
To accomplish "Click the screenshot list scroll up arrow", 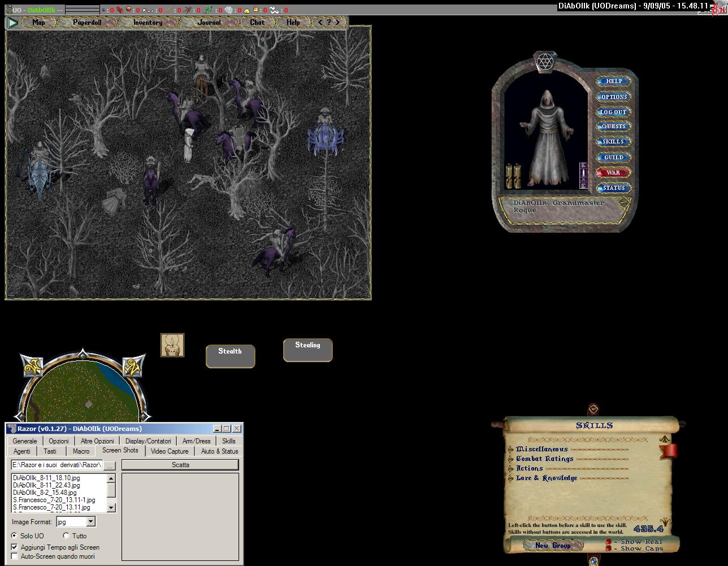I will 111,478.
